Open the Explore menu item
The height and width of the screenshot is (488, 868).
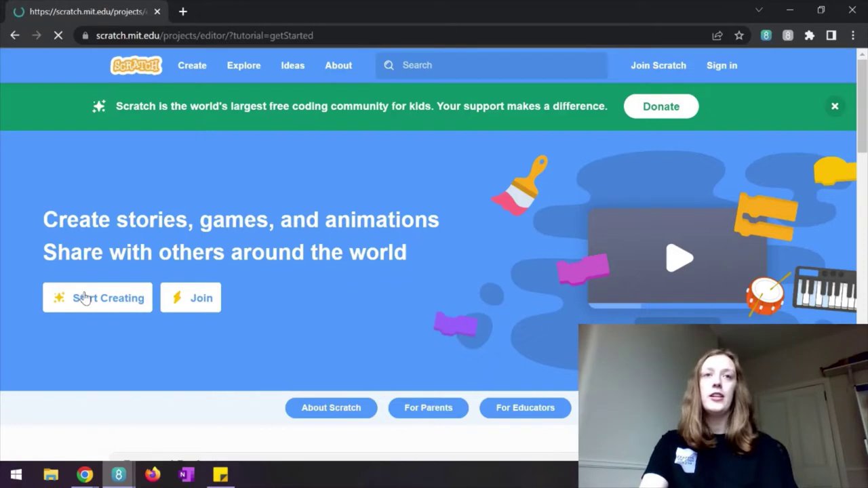click(x=243, y=65)
